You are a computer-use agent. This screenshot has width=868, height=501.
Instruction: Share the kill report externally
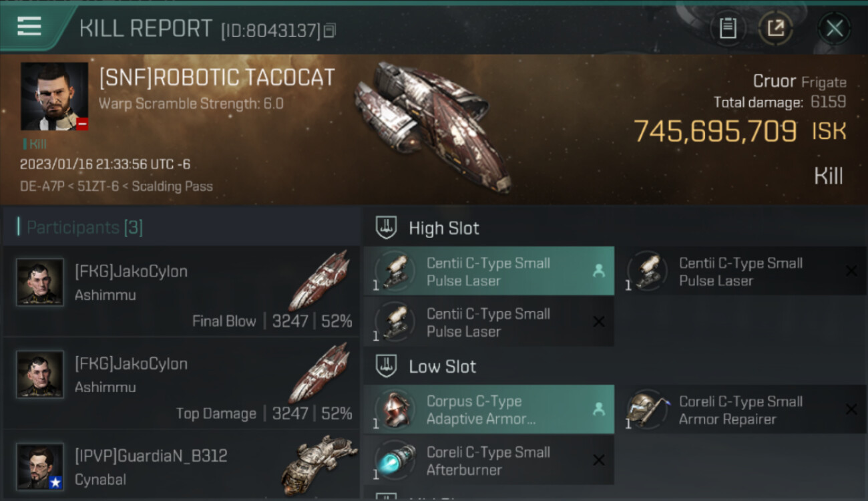point(775,28)
